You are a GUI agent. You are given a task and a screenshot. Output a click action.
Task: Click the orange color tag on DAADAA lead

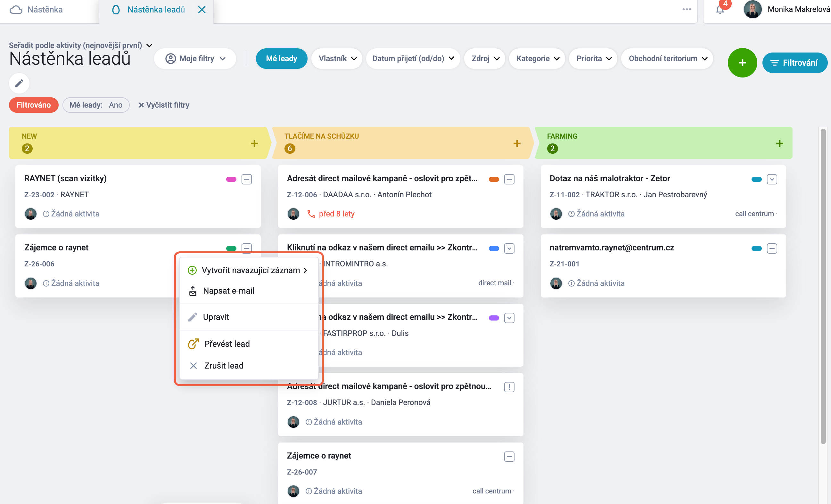click(493, 179)
